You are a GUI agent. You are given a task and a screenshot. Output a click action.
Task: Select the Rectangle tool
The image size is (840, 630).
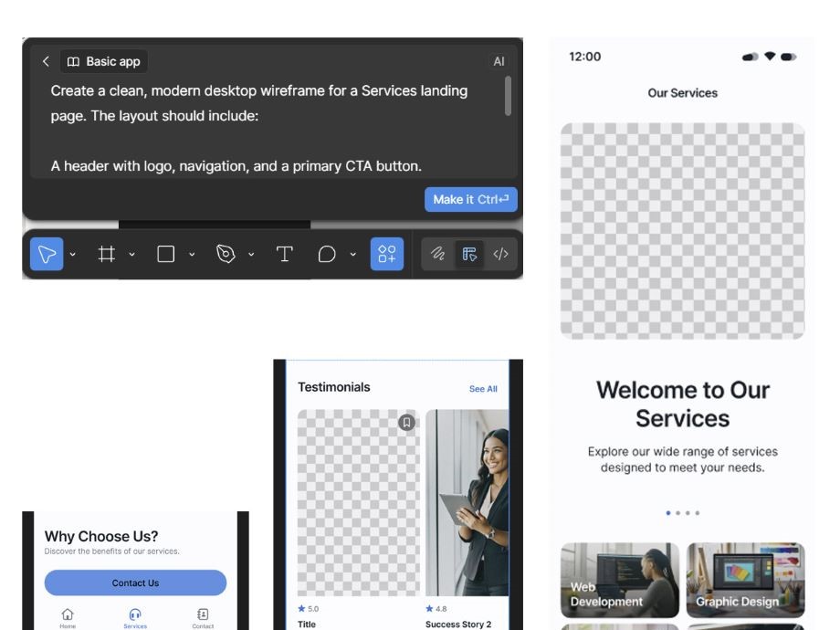pyautogui.click(x=165, y=254)
